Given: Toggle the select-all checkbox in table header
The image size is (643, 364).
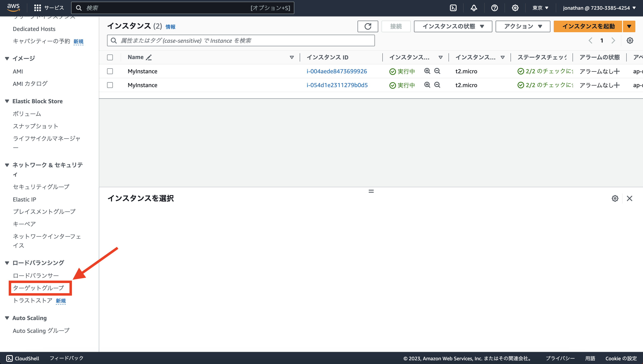Looking at the screenshot, I should (110, 57).
